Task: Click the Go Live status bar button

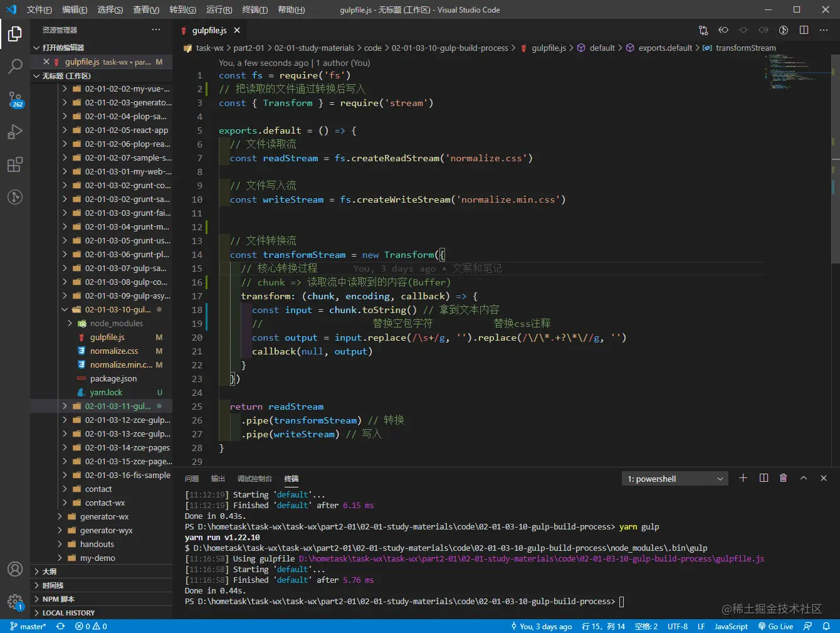Action: pyautogui.click(x=775, y=626)
